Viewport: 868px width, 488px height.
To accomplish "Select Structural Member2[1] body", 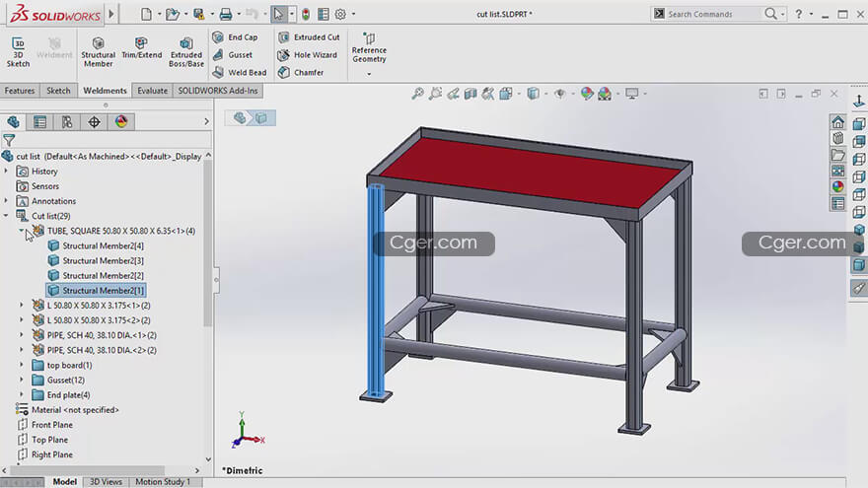I will pyautogui.click(x=96, y=291).
